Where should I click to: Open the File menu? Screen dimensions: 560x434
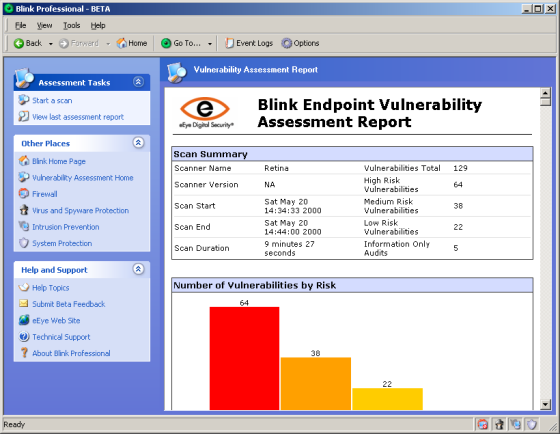[20, 25]
